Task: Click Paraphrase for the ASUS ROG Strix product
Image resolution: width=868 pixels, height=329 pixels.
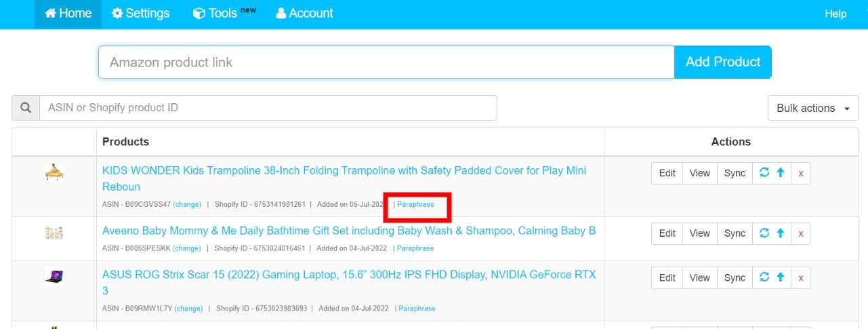Action: 417,308
